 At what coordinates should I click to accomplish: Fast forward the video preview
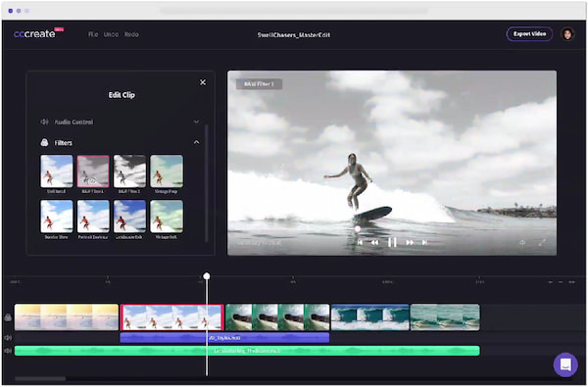click(410, 243)
